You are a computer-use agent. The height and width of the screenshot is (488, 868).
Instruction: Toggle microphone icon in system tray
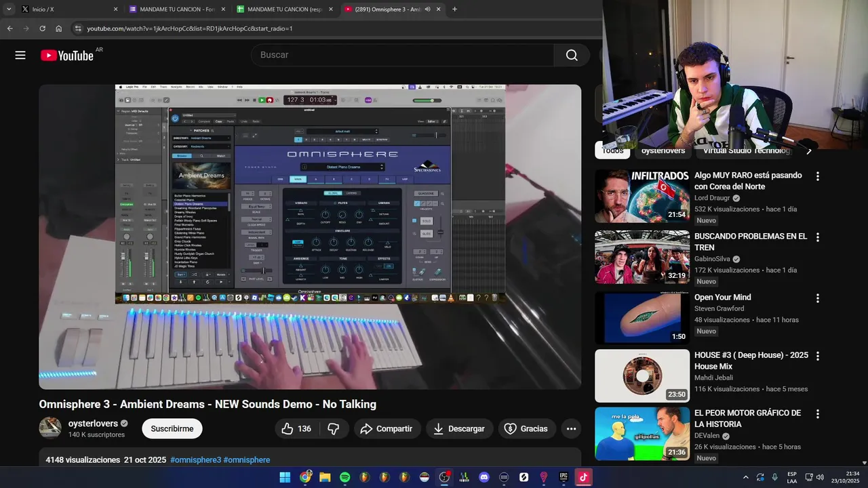(774, 477)
